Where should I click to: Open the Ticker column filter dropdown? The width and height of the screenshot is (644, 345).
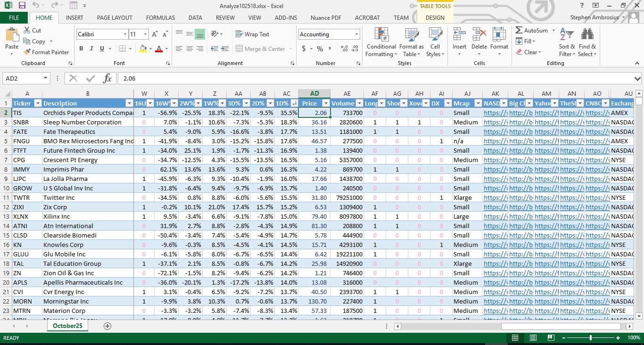click(38, 103)
